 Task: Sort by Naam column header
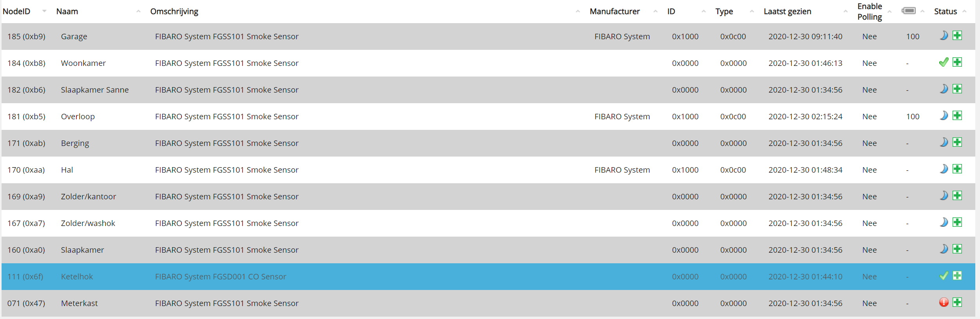coord(67,11)
